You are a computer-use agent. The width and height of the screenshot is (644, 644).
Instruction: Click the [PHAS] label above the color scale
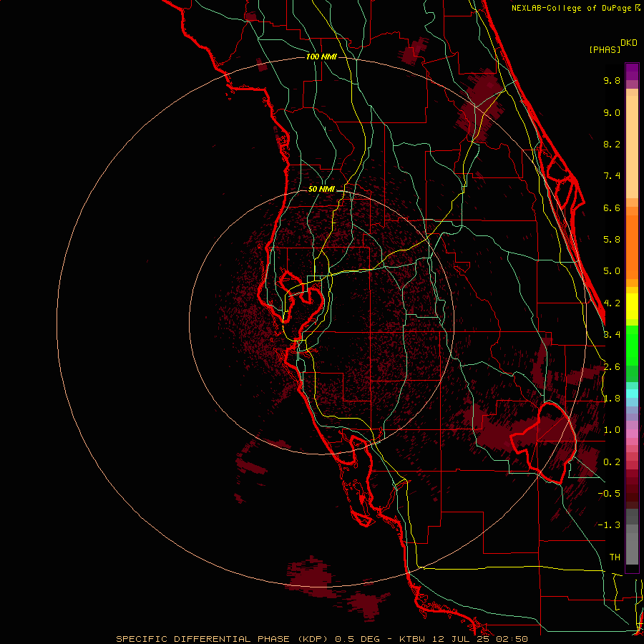click(605, 50)
